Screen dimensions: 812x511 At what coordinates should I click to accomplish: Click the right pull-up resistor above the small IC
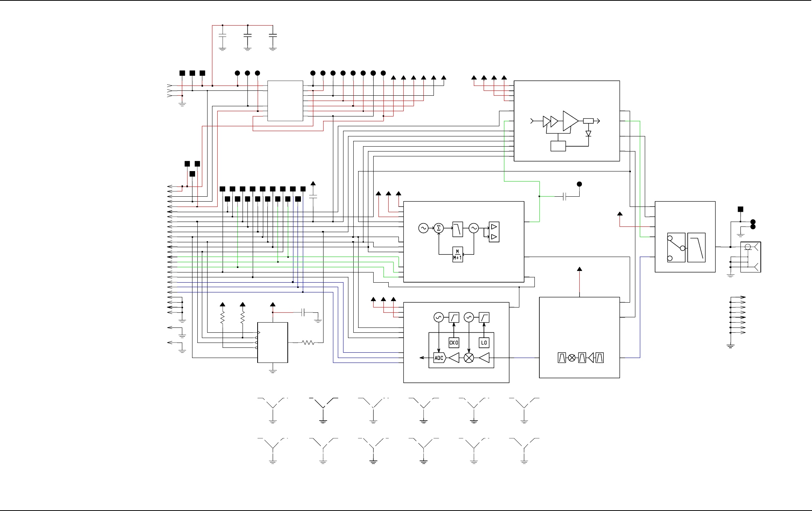pyautogui.click(x=243, y=317)
